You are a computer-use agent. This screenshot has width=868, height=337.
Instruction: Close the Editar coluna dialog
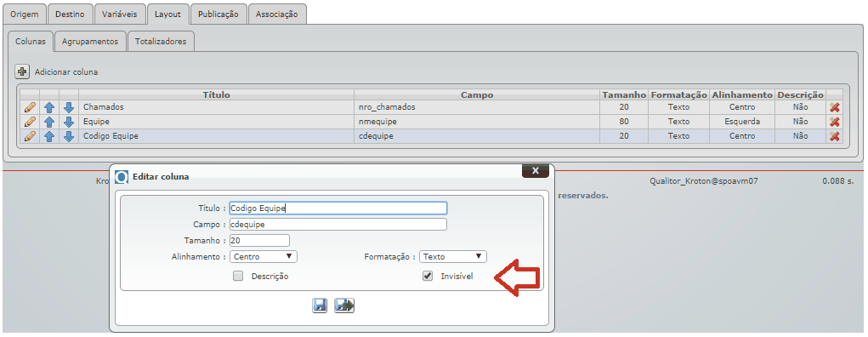coord(536,171)
